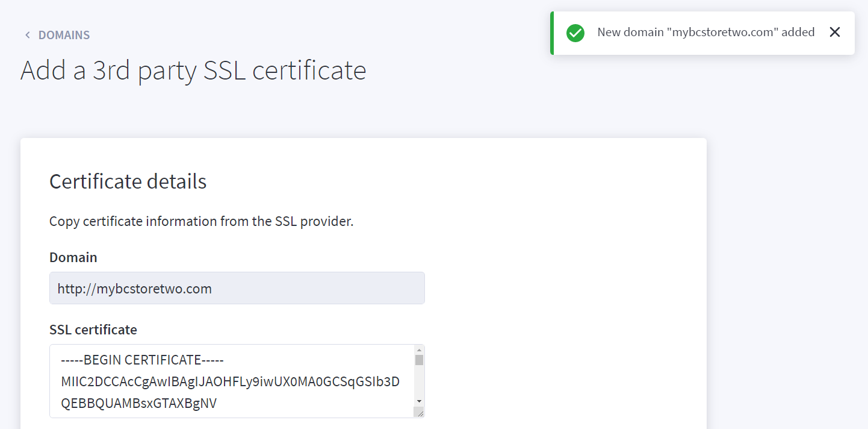Viewport: 868px width, 429px height.
Task: Place cursor on the BEGIN CERTIFICATE line
Action: pos(142,360)
